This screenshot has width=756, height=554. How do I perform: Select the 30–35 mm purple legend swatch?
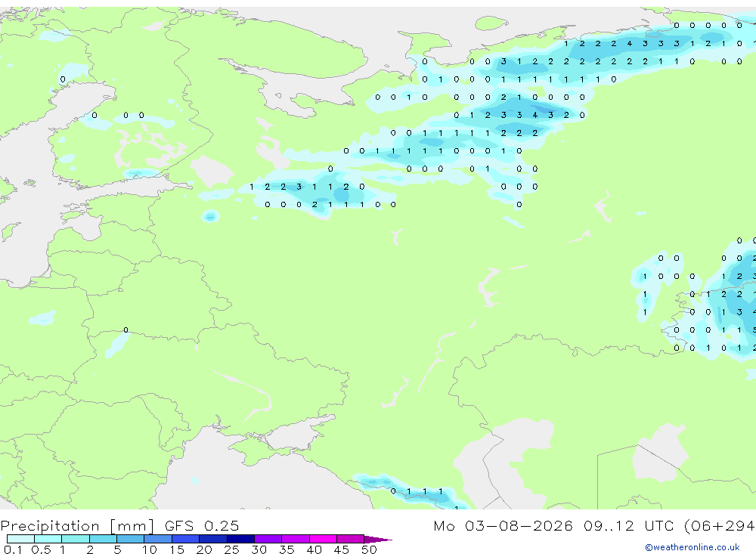click(268, 539)
